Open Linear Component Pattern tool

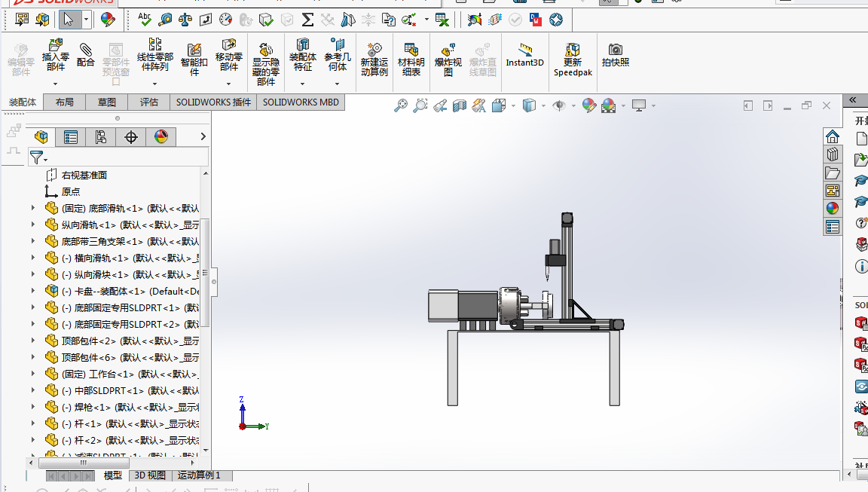[x=155, y=55]
